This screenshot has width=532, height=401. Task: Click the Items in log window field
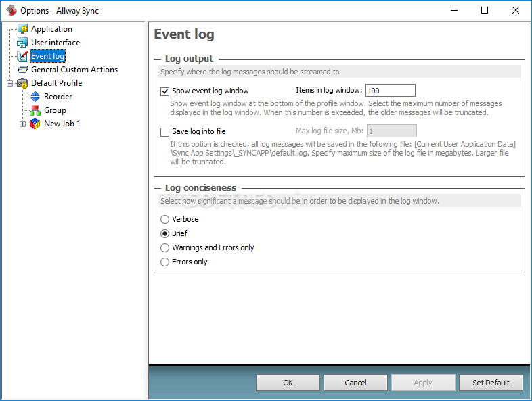pyautogui.click(x=390, y=91)
